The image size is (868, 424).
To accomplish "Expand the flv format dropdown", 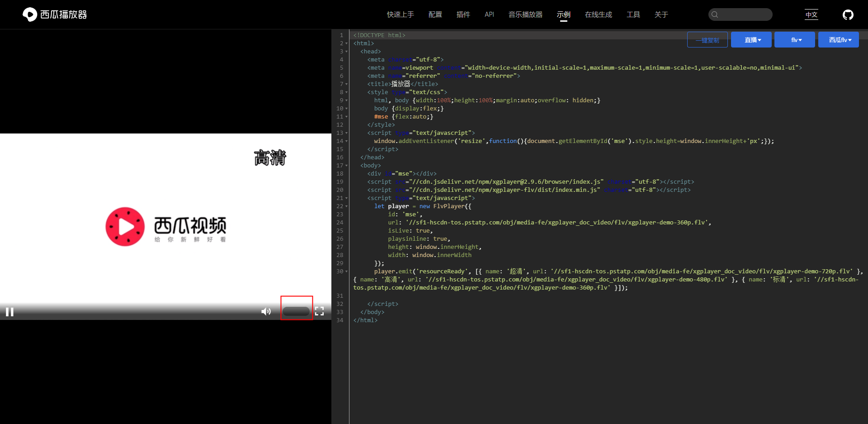I will [x=795, y=40].
